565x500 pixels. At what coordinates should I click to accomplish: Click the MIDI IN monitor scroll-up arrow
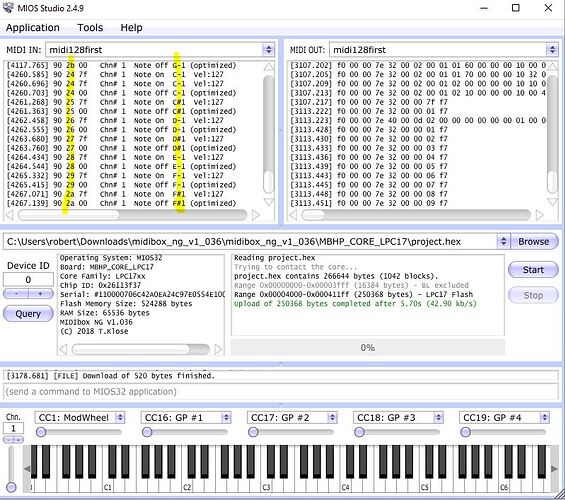269,67
